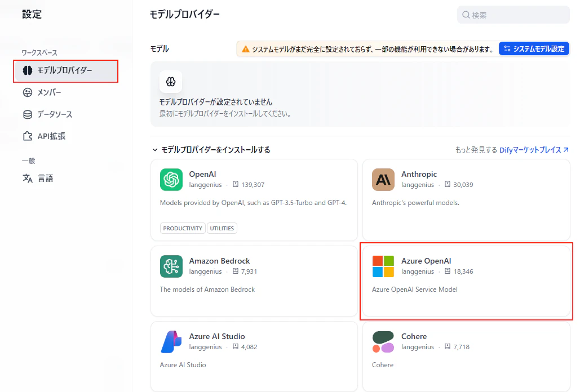The width and height of the screenshot is (580, 392).
Task: Click the install count 139,307
Action: [253, 185]
